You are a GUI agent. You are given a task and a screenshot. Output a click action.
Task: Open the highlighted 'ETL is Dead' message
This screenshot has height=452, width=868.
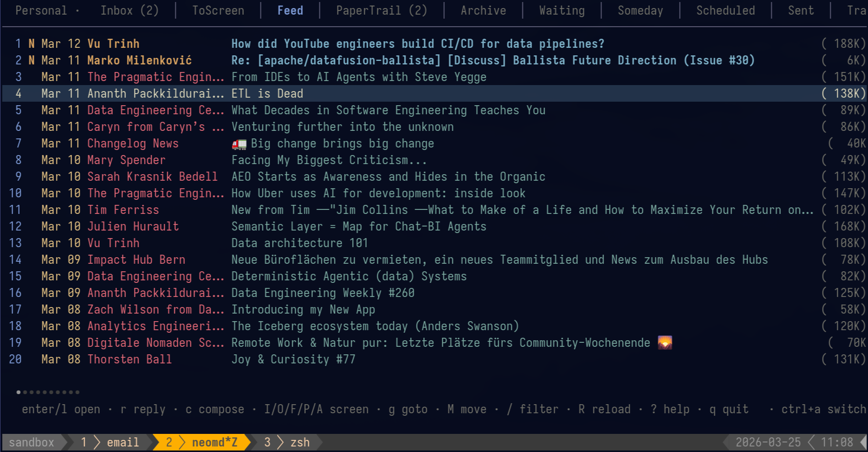[x=267, y=94]
